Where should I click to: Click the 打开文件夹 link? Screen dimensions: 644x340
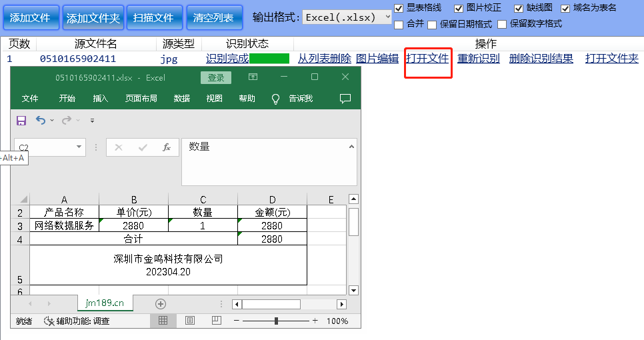coord(612,59)
